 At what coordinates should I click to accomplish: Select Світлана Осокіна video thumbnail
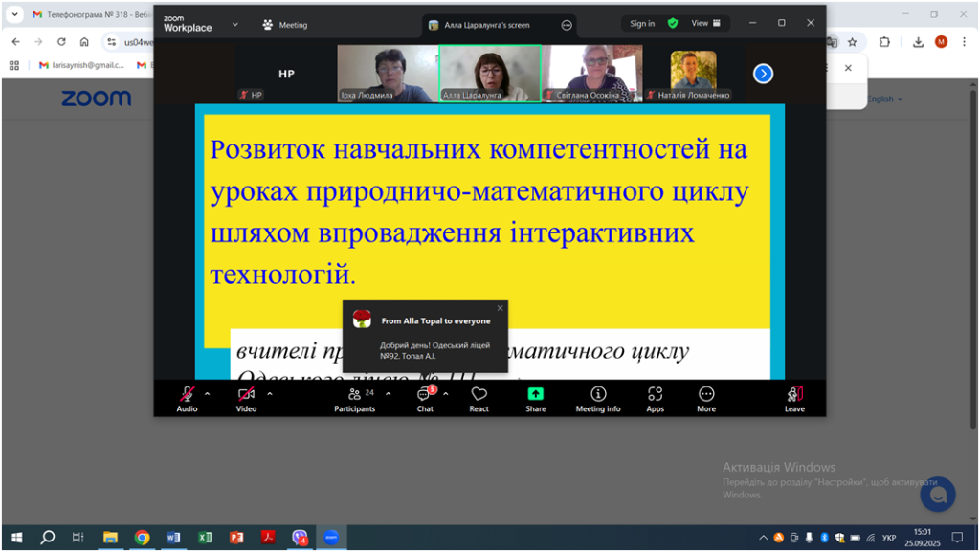tap(591, 74)
